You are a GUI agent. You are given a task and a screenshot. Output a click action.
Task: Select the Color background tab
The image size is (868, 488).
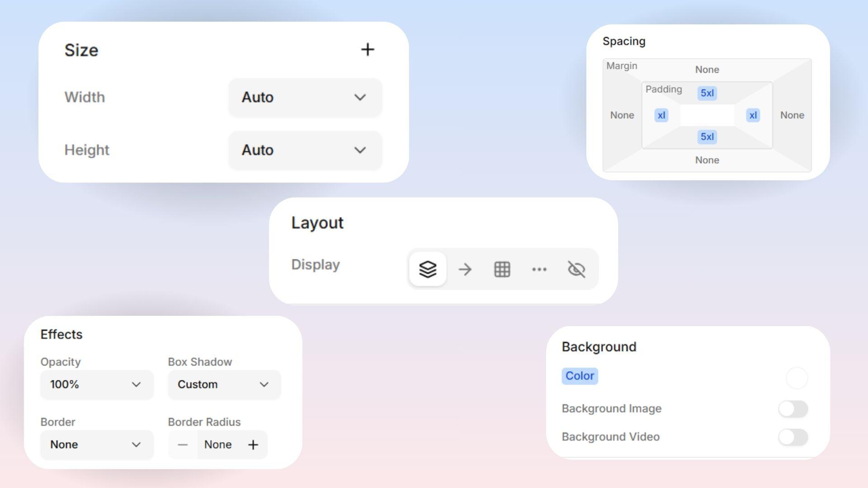pyautogui.click(x=580, y=376)
